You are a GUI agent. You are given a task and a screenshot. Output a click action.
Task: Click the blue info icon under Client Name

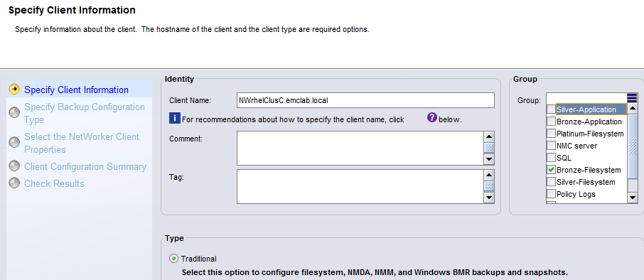175,119
